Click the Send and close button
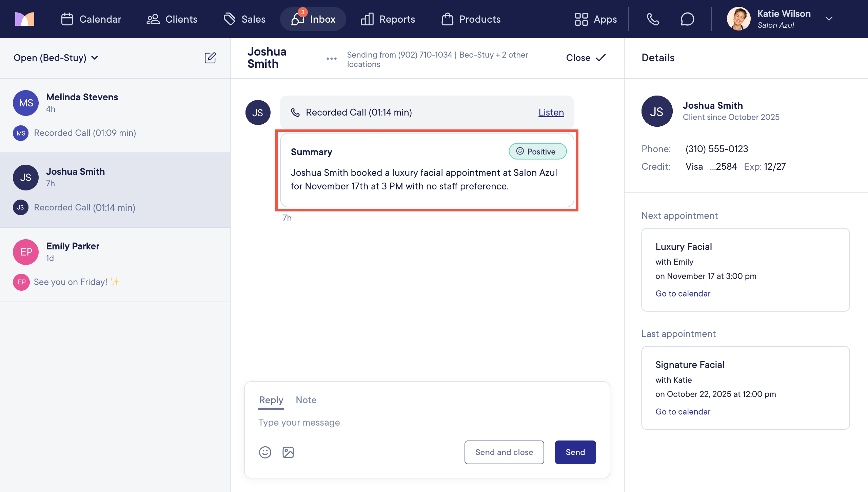Viewport: 868px width, 492px height. pos(504,452)
